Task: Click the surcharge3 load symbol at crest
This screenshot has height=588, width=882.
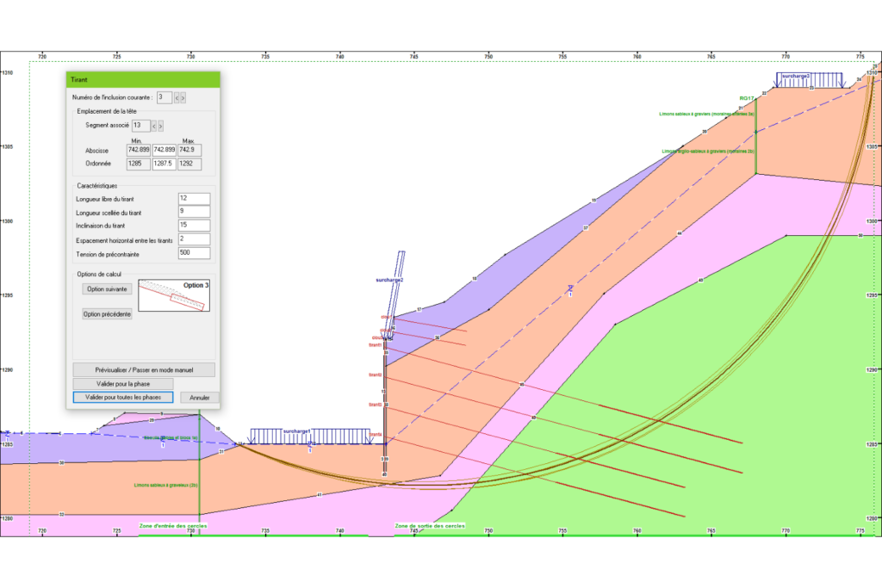Action: coord(808,79)
